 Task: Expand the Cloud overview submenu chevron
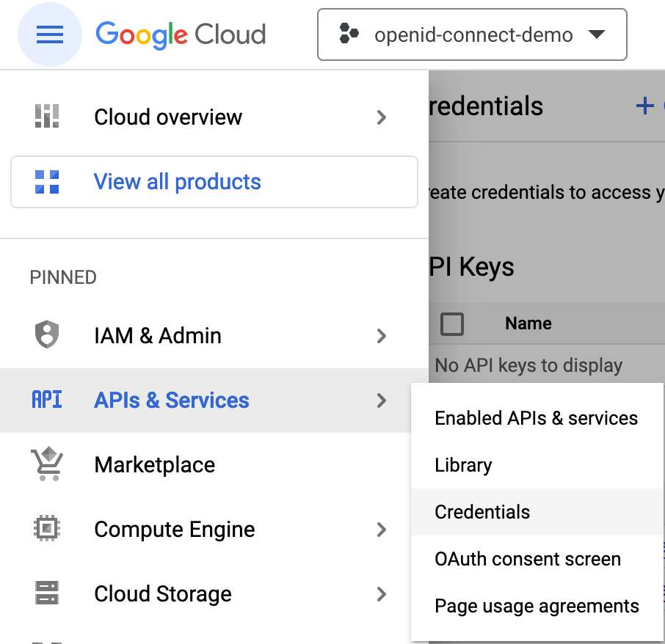tap(381, 117)
